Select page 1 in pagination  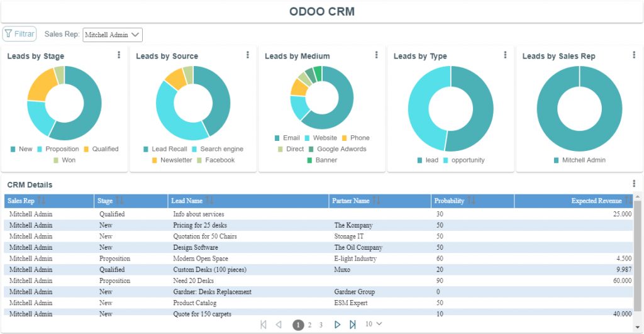[298, 325]
